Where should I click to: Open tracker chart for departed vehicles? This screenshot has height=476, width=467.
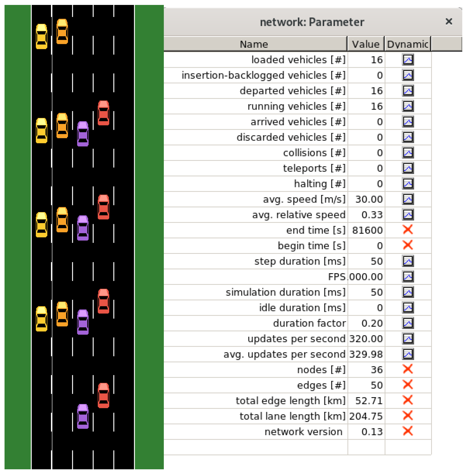(408, 91)
